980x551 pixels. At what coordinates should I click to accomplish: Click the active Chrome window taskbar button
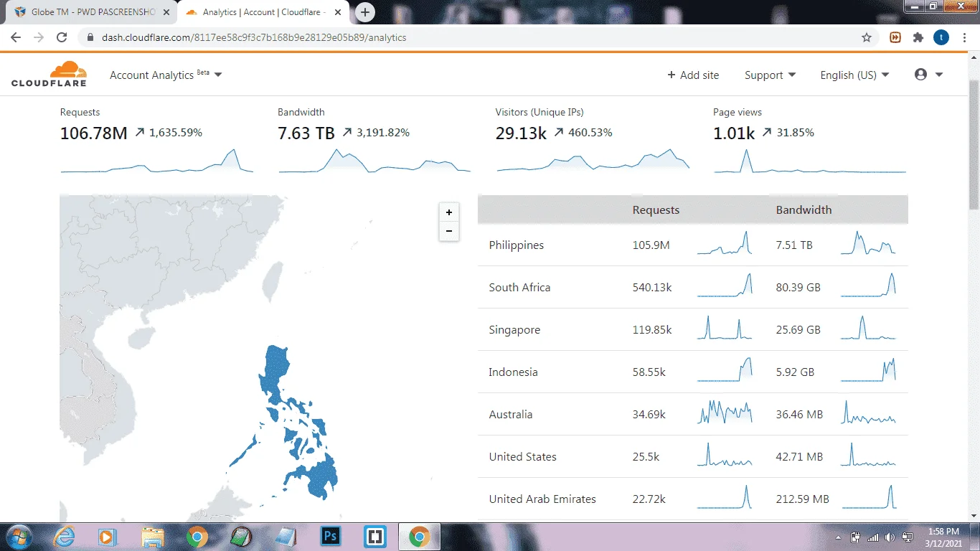tap(420, 537)
